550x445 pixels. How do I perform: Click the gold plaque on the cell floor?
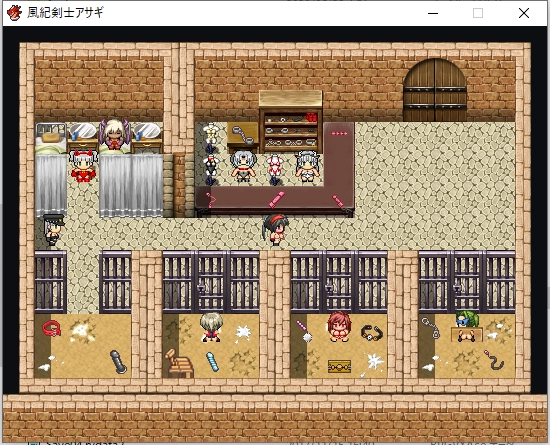[x=339, y=367]
